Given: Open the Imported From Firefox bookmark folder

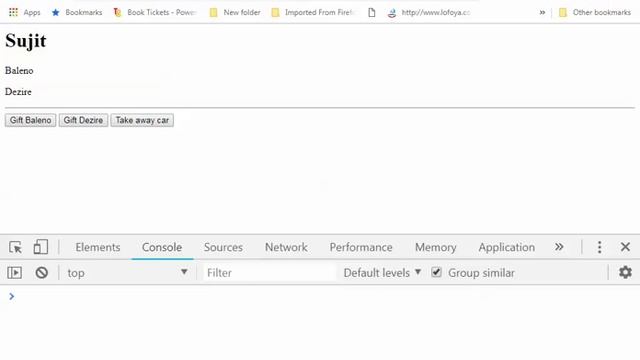Looking at the screenshot, I should 313,12.
